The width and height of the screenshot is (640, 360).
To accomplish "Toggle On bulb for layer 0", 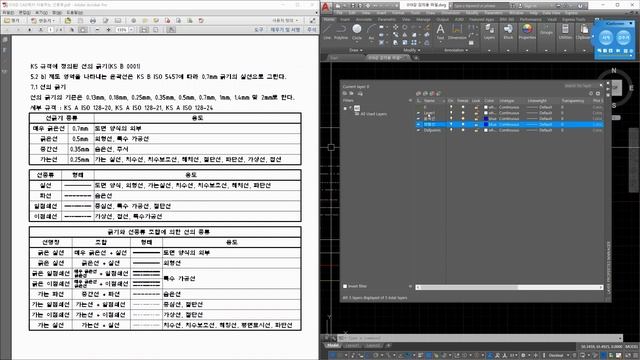I will pos(451,107).
